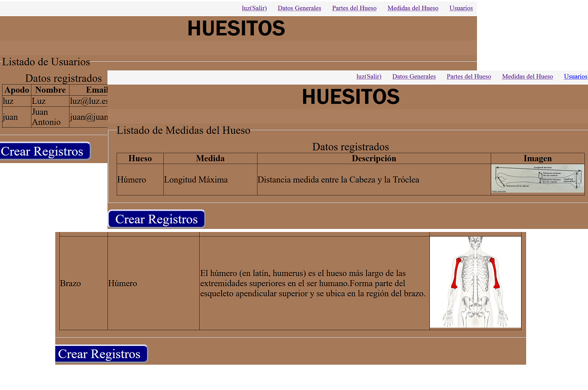Click the Descripción column header
This screenshot has width=588, height=390.
point(374,159)
